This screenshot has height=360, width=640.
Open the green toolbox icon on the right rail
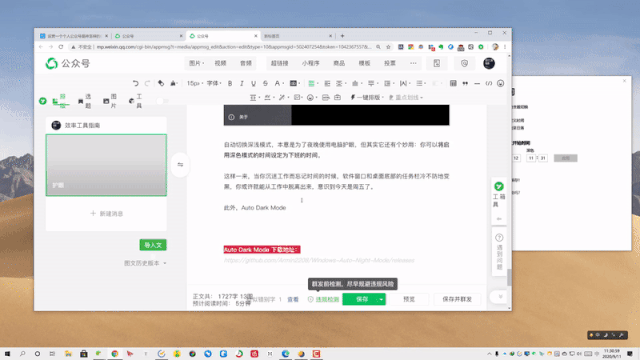(499, 187)
